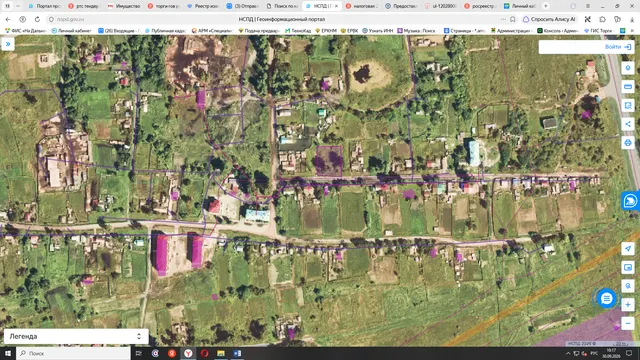
Task: Open File Explorer from the taskbar
Action: (x=221, y=353)
